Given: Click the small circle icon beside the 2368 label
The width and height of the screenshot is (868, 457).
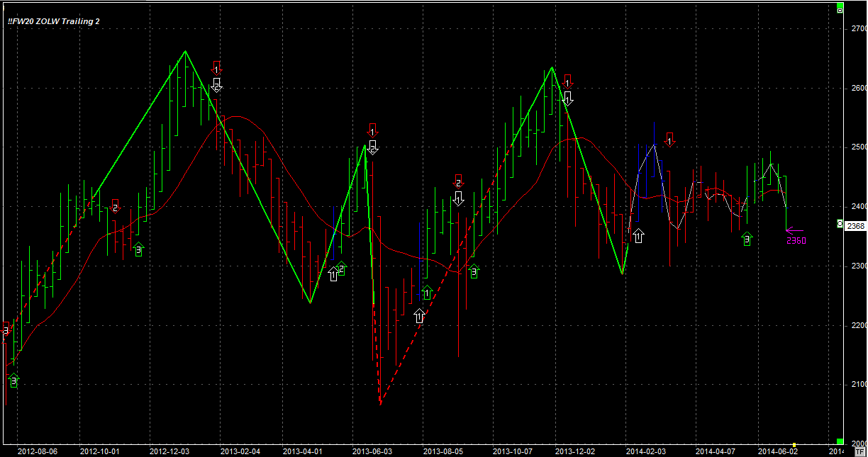Looking at the screenshot, I should point(840,224).
